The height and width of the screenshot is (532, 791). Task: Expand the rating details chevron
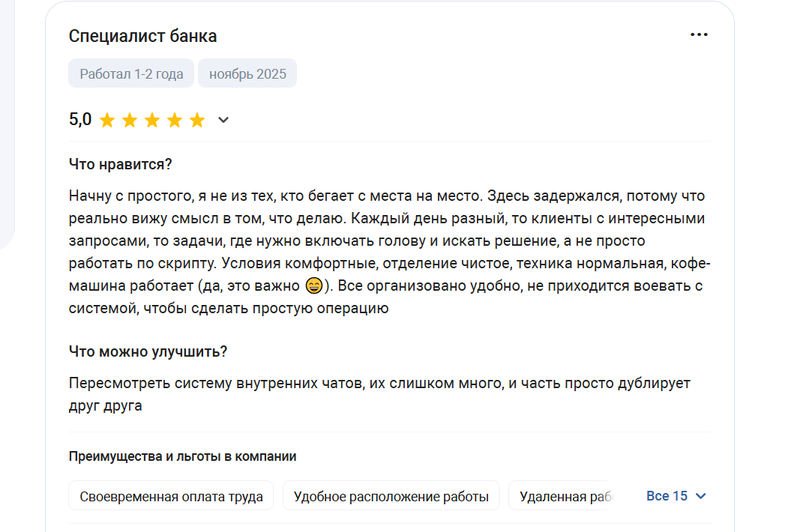(x=223, y=120)
